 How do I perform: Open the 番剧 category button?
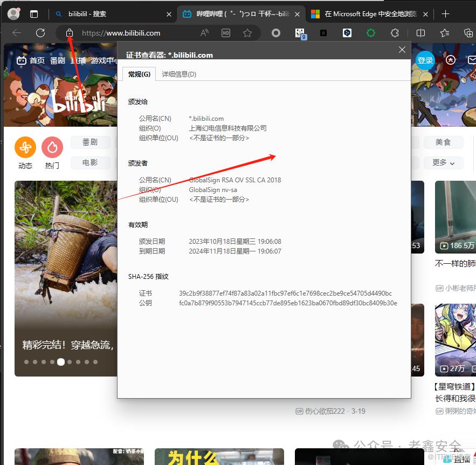coord(90,142)
